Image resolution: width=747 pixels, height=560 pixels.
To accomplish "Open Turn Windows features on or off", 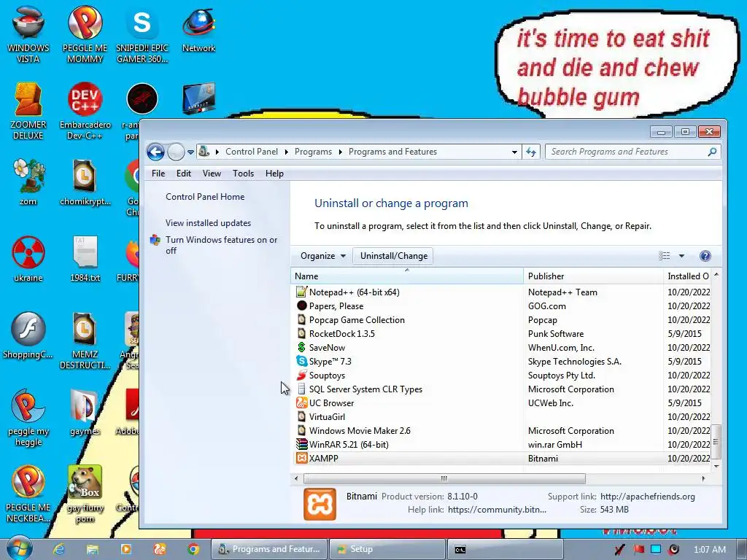I will tap(221, 245).
